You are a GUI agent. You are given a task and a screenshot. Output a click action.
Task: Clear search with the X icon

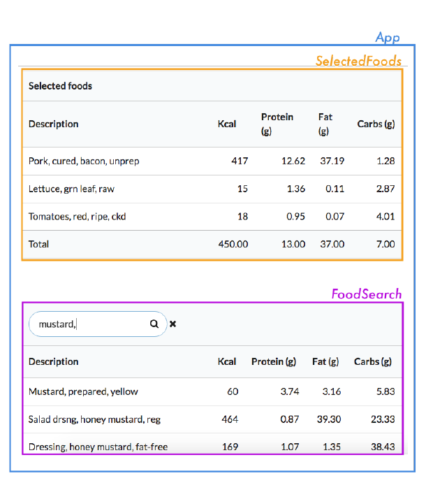[173, 324]
